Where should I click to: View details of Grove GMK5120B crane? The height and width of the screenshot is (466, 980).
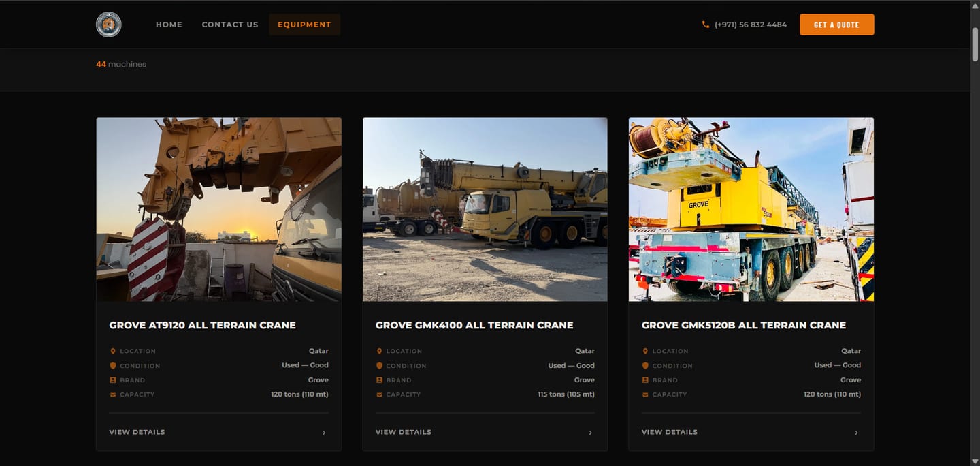point(669,432)
